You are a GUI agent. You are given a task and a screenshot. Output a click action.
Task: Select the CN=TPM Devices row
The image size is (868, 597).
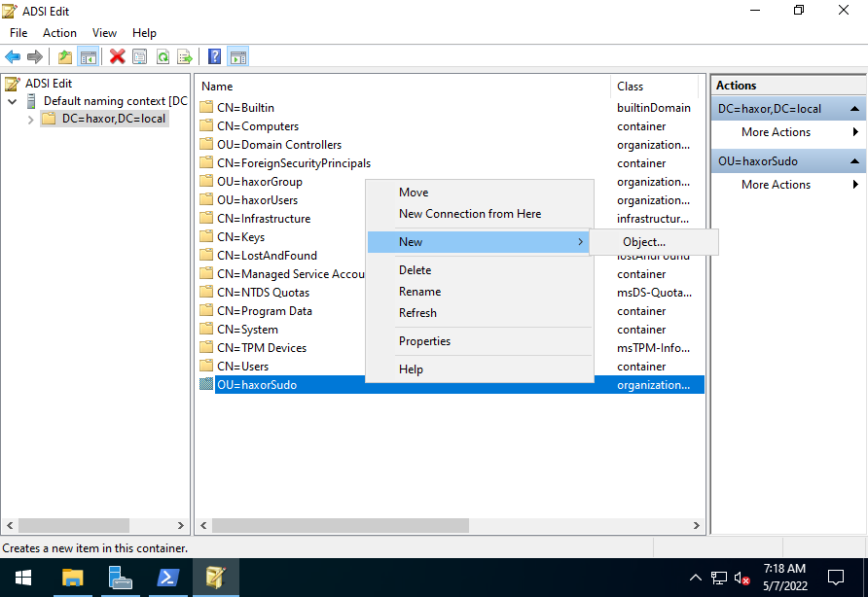pos(262,348)
